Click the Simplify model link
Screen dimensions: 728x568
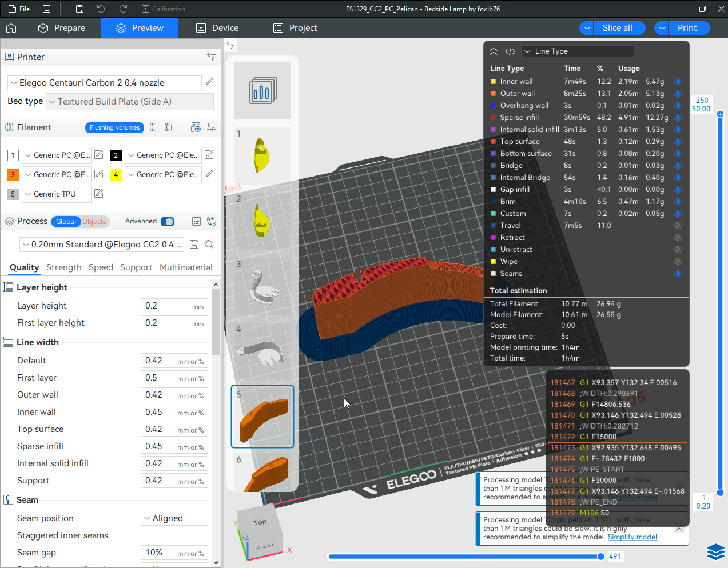[x=632, y=537]
